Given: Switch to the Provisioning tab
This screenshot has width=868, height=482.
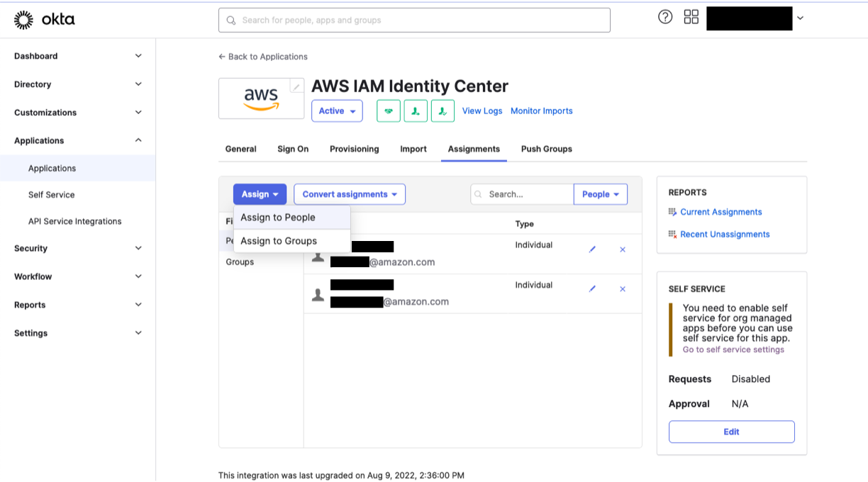Looking at the screenshot, I should pos(354,149).
